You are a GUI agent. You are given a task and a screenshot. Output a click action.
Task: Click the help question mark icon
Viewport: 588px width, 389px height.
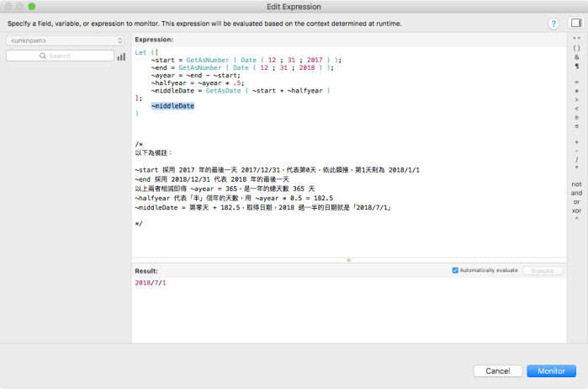coord(554,24)
